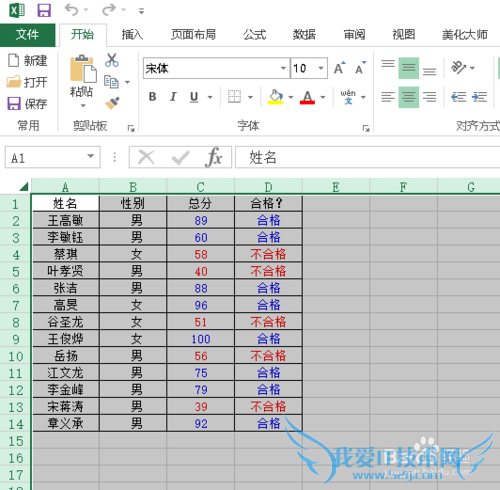This screenshot has height=490, width=500.
Task: Click the Borders icon
Action: (x=234, y=97)
